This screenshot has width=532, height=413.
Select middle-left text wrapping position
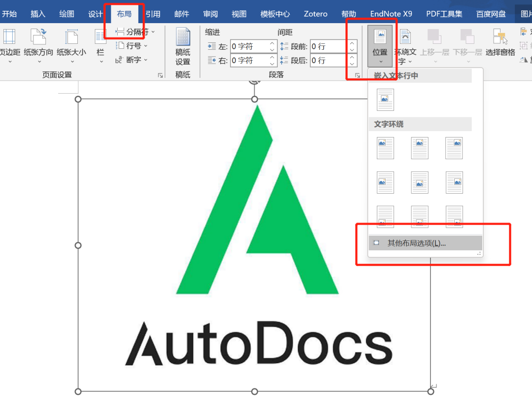385,182
